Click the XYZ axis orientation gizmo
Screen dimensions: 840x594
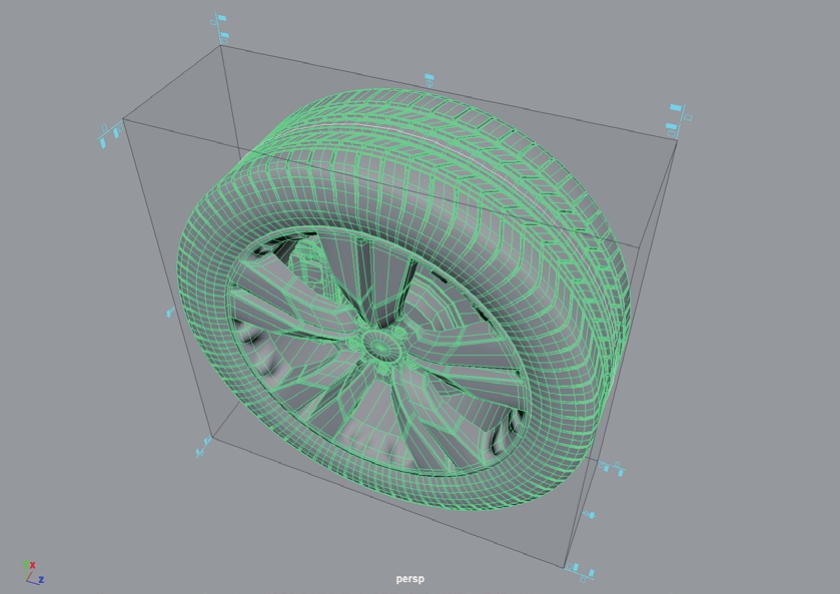pyautogui.click(x=31, y=572)
